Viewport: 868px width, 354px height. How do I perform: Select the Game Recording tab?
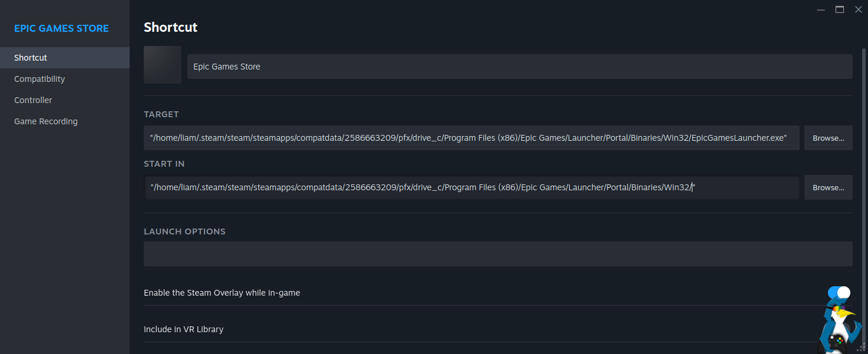point(46,121)
